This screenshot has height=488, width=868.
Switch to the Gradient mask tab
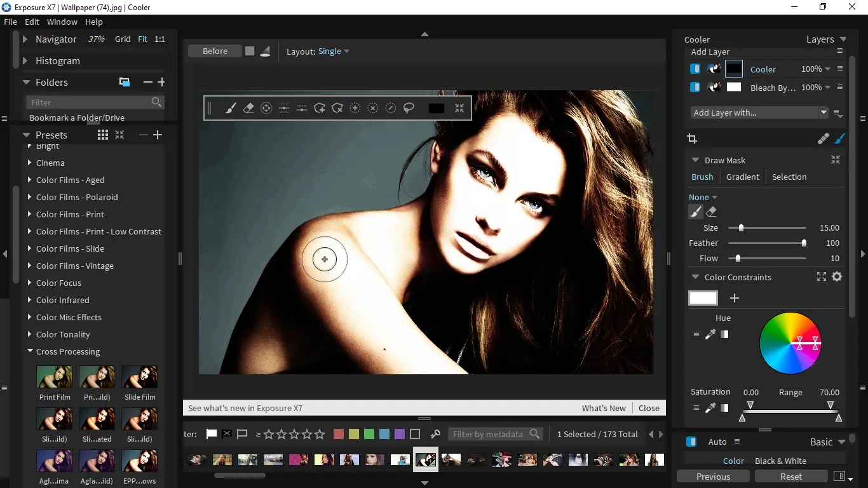click(x=742, y=177)
